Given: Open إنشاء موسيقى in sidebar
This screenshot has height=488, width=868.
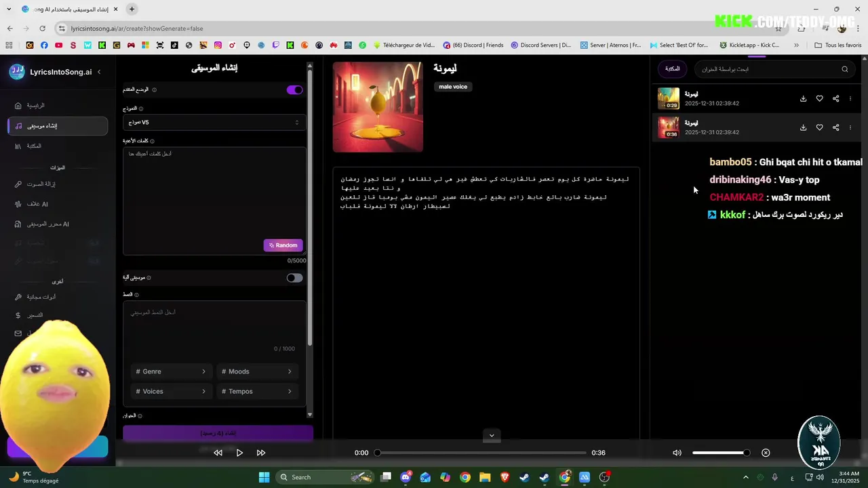Looking at the screenshot, I should pyautogui.click(x=58, y=126).
